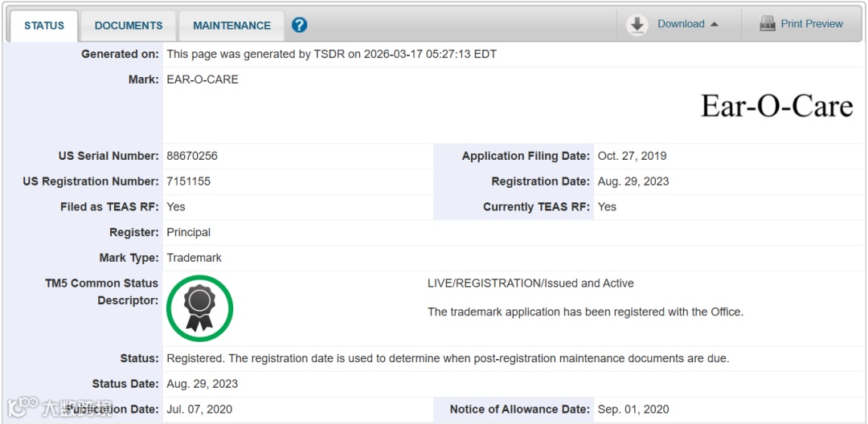Click LIVE/REGISTRATION/Issued and Active text
The height and width of the screenshot is (424, 868).
tap(531, 283)
